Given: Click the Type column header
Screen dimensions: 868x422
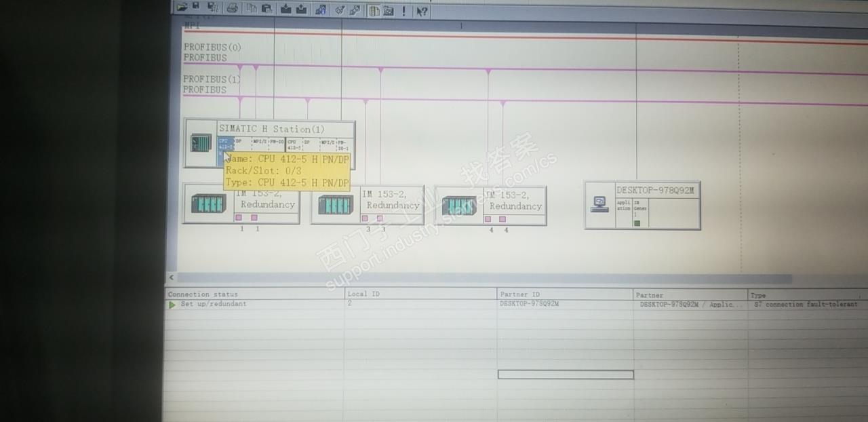Looking at the screenshot, I should 807,296.
